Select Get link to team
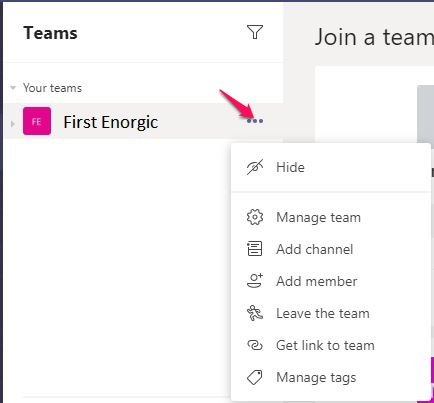The image size is (434, 403). [x=331, y=345]
